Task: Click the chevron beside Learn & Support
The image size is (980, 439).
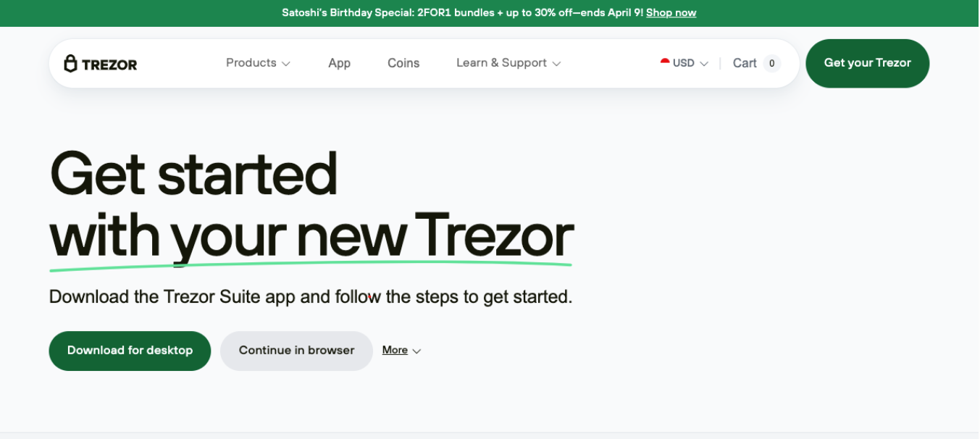Action: 556,64
